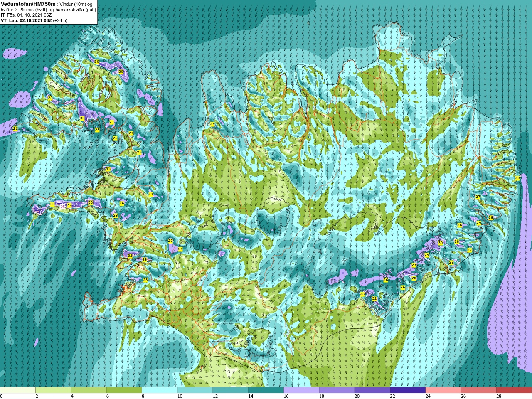532x399 pixels.
Task: Select the violet 20–22 m/s legend swatch
Action: coord(372,390)
